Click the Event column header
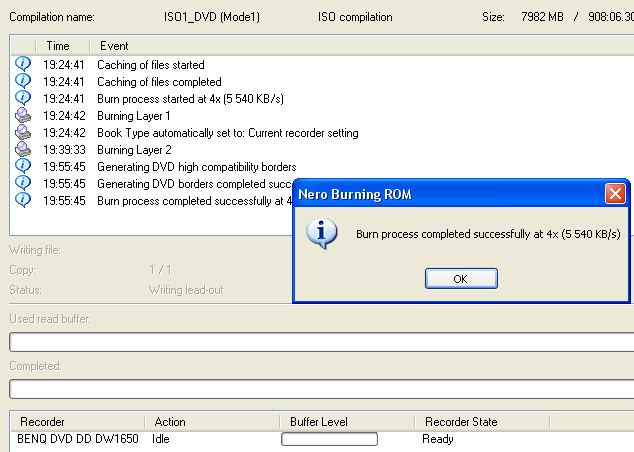The width and height of the screenshot is (634, 452). [114, 46]
